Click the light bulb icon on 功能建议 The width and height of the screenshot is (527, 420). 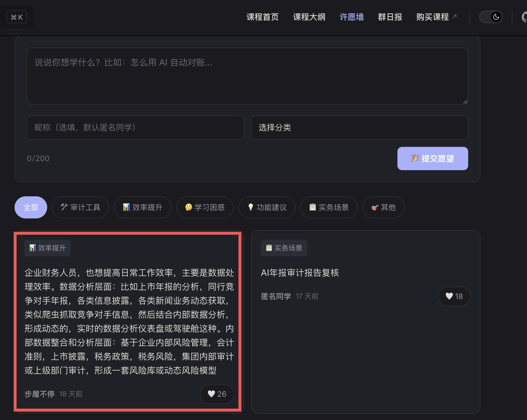[250, 207]
